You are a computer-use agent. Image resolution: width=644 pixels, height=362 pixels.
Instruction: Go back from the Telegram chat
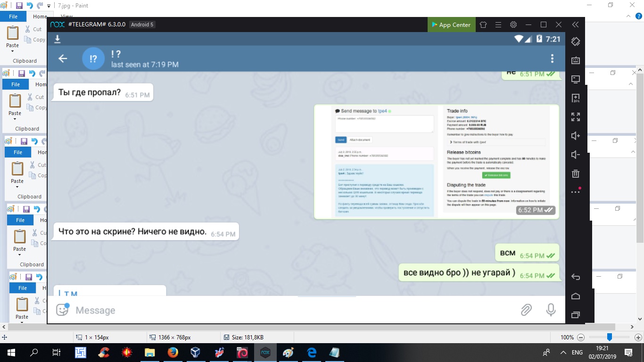63,58
